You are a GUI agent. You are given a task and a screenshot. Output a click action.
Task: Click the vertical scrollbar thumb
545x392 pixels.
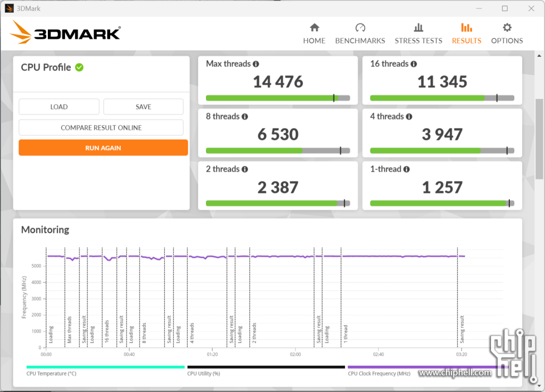coord(539,139)
